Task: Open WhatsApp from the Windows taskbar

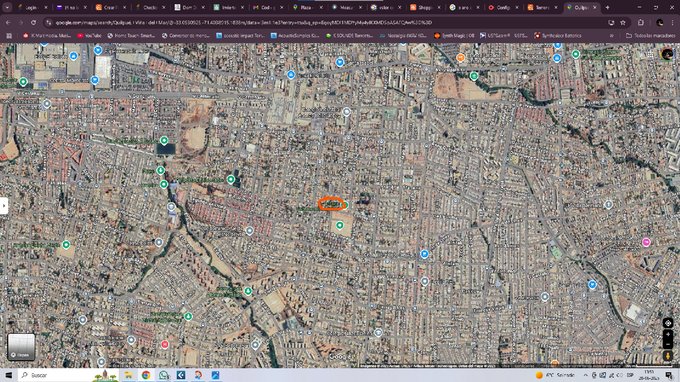Action: [163, 375]
